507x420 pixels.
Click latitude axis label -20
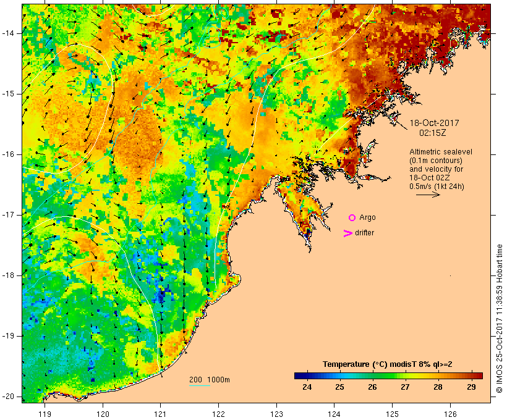pyautogui.click(x=8, y=397)
